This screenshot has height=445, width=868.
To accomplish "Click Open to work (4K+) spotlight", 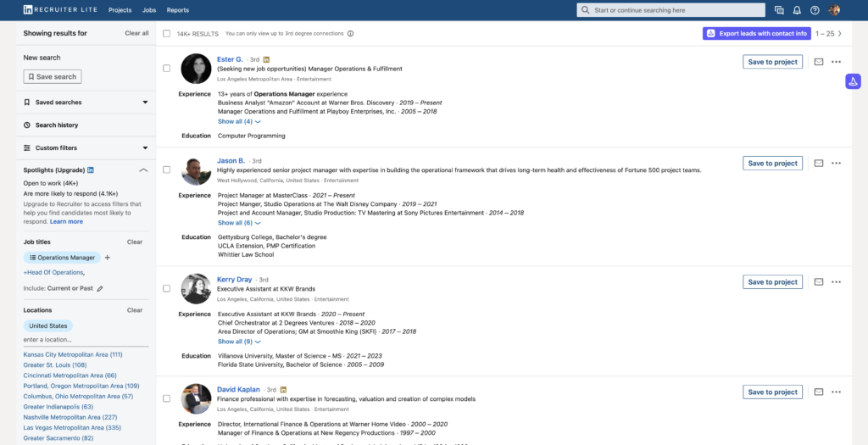I will pos(50,183).
